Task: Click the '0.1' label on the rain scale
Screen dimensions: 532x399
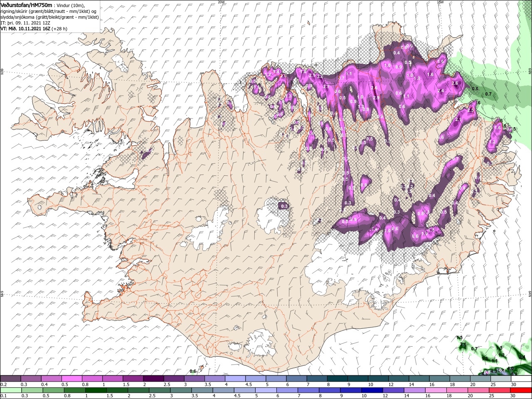Action: pyautogui.click(x=3, y=396)
